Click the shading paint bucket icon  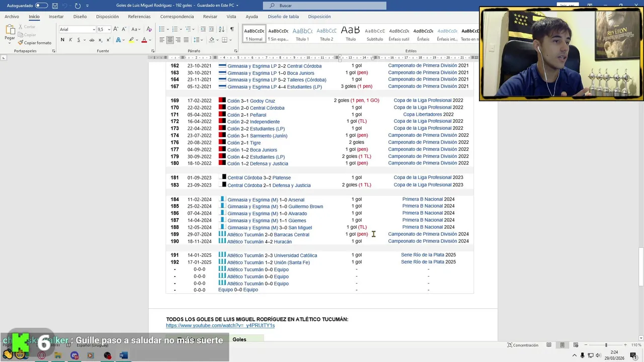tap(211, 40)
